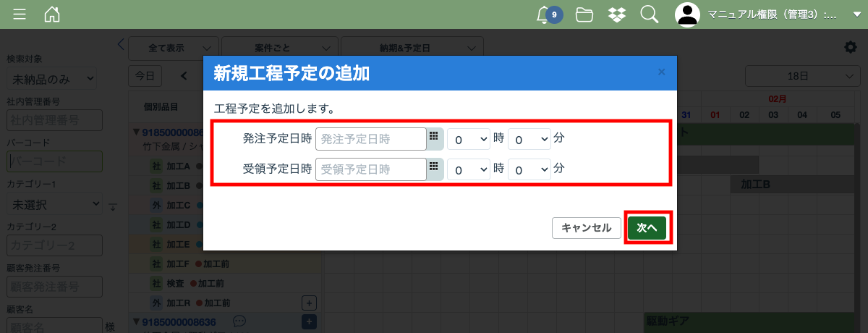Expand the 受領予定日時 minute dropdown
This screenshot has height=333, width=868.
[529, 169]
